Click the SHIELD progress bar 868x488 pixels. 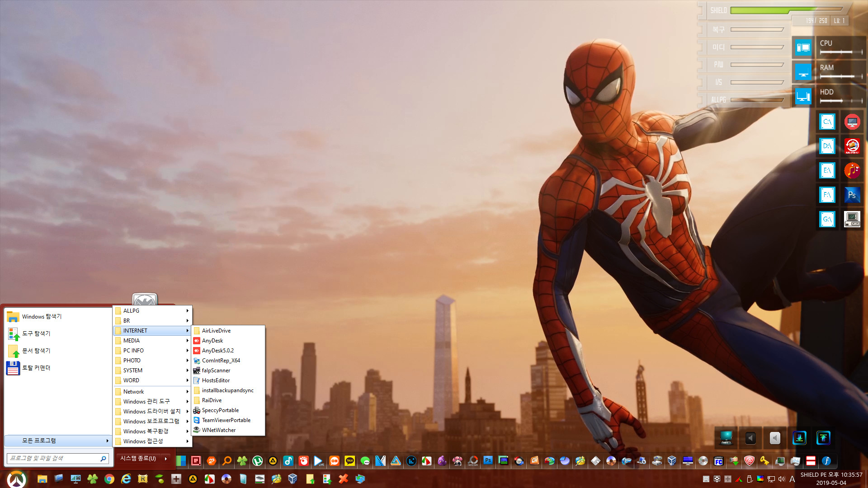(786, 10)
